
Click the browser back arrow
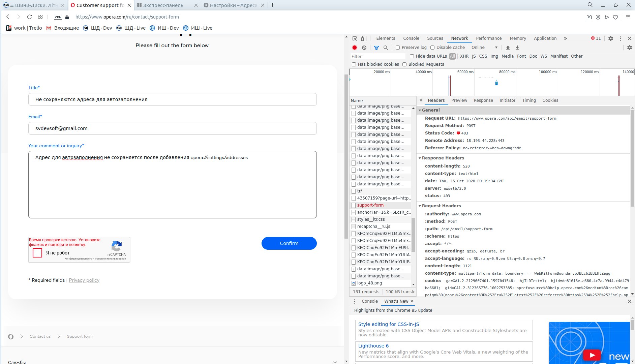coord(8,17)
